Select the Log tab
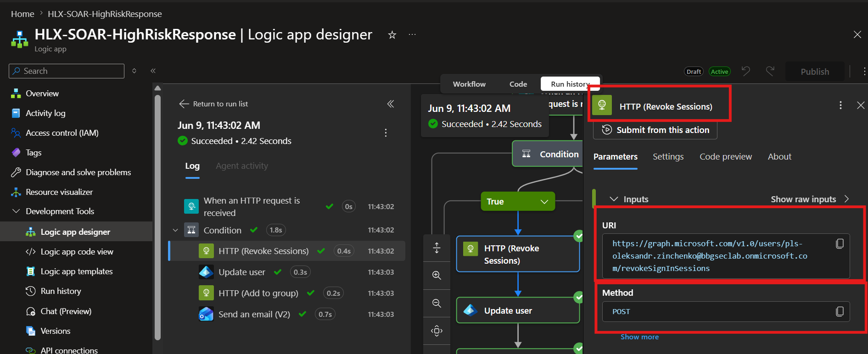 pos(192,166)
